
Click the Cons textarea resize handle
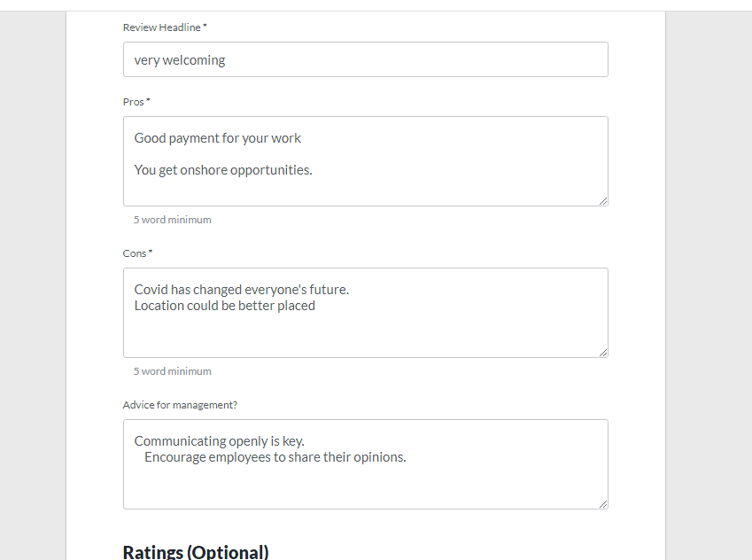coord(602,352)
